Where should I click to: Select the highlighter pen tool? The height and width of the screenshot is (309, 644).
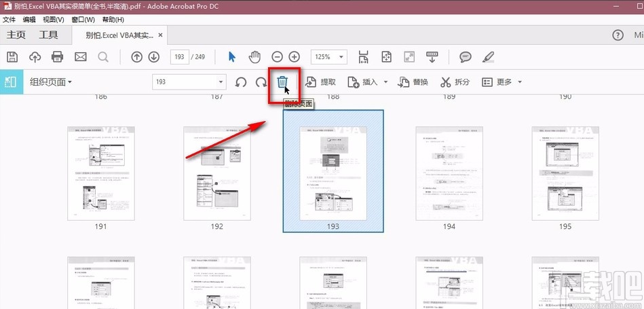coord(488,56)
